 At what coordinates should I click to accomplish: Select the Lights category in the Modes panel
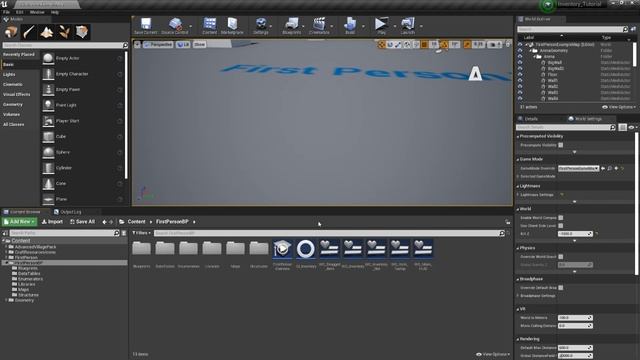(9, 74)
